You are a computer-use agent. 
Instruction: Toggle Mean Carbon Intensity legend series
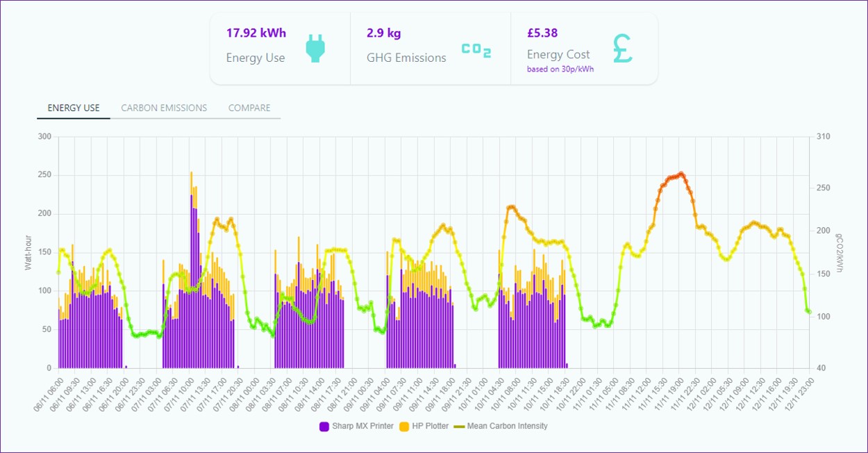click(500, 427)
